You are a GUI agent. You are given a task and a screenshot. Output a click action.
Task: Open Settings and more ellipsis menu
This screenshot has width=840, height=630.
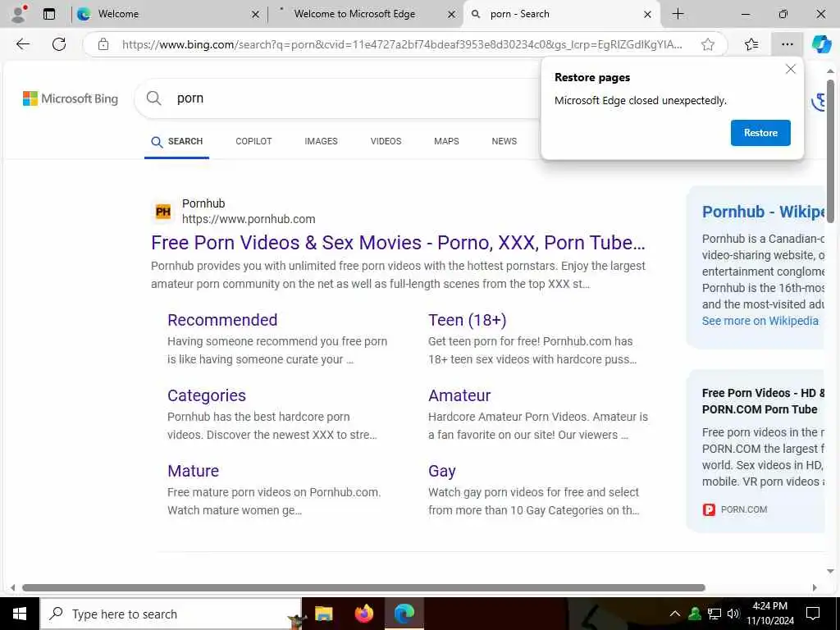(x=787, y=44)
